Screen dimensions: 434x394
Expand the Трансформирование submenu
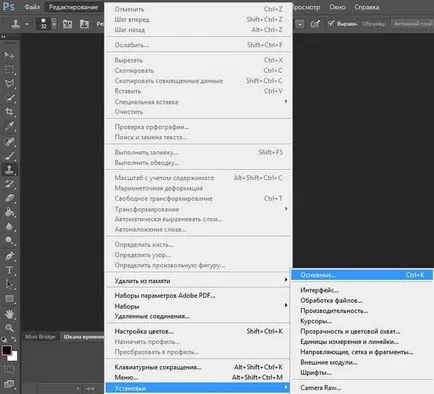pyautogui.click(x=198, y=209)
